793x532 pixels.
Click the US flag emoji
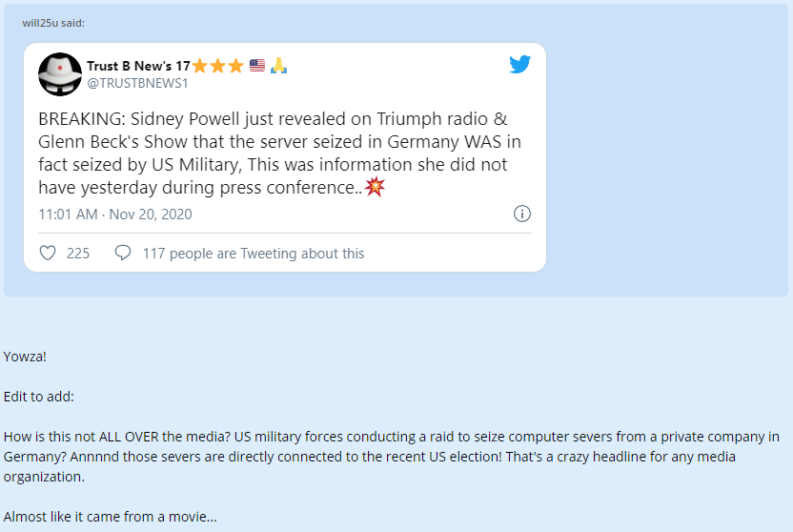(x=256, y=66)
